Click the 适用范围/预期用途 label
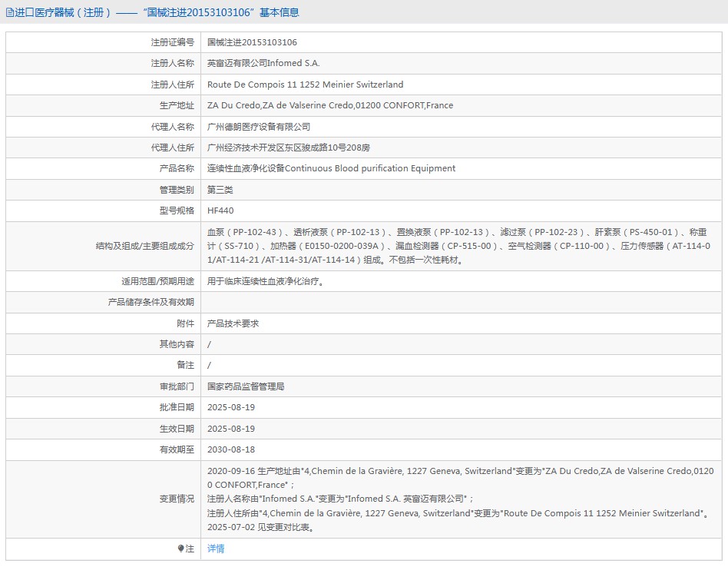Screen dimensions: 728x567 pyautogui.click(x=158, y=281)
